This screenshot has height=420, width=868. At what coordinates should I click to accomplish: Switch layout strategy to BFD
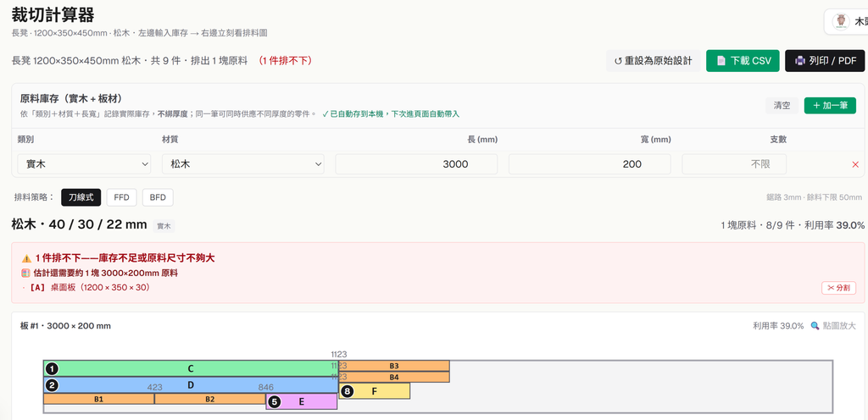(x=158, y=197)
